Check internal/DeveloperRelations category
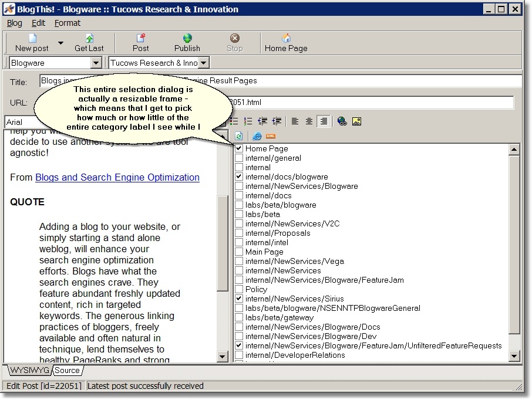The height and width of the screenshot is (400, 532). click(x=239, y=355)
